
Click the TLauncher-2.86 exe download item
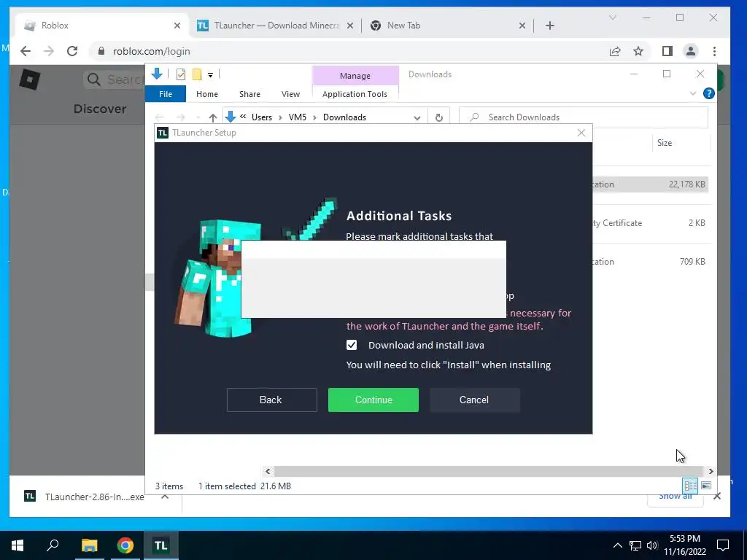85,497
